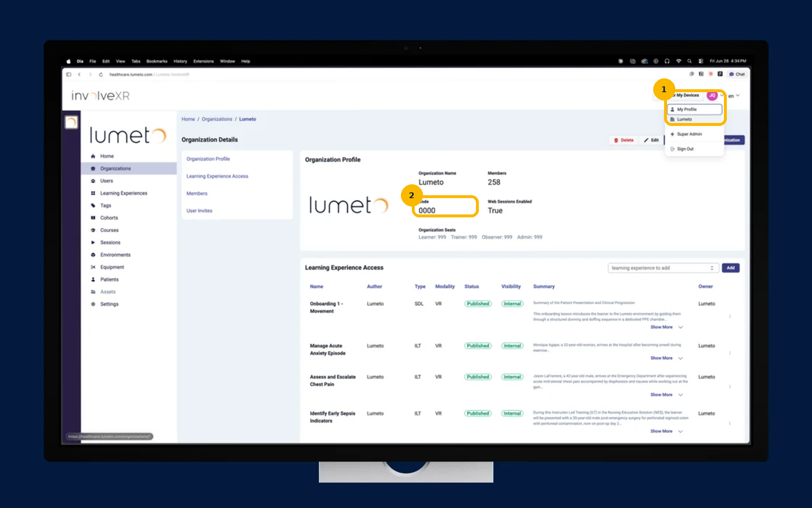
Task: Select Organizations in the sidebar
Action: [129, 168]
